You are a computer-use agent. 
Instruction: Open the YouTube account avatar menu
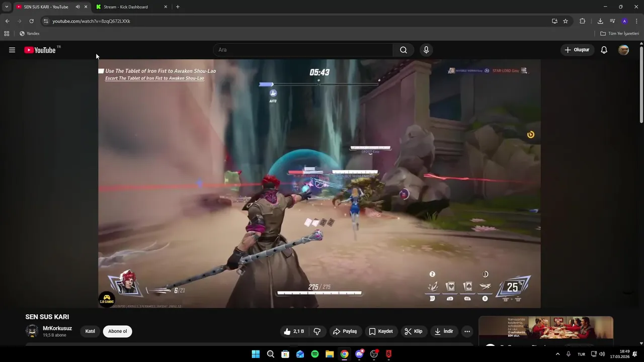[623, 50]
